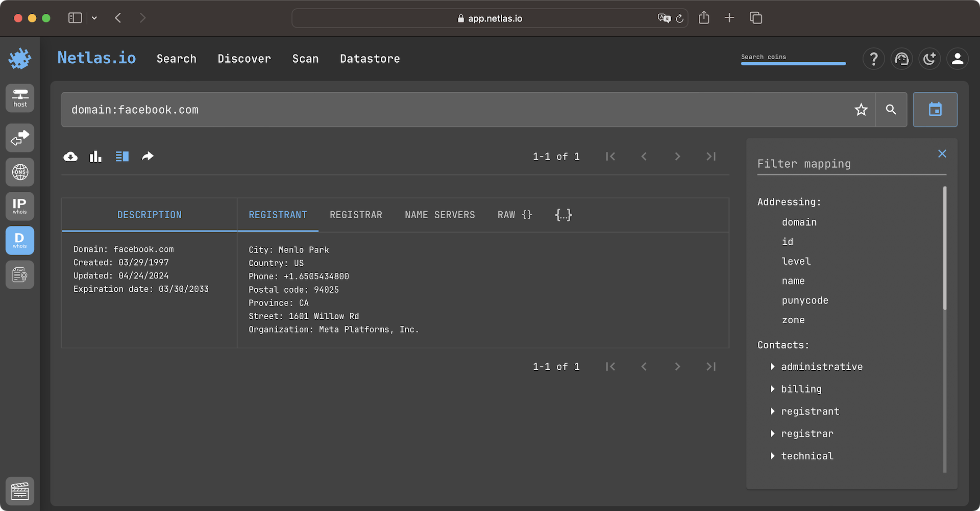The width and height of the screenshot is (980, 511).
Task: Select the Domain whois tool
Action: click(x=19, y=240)
